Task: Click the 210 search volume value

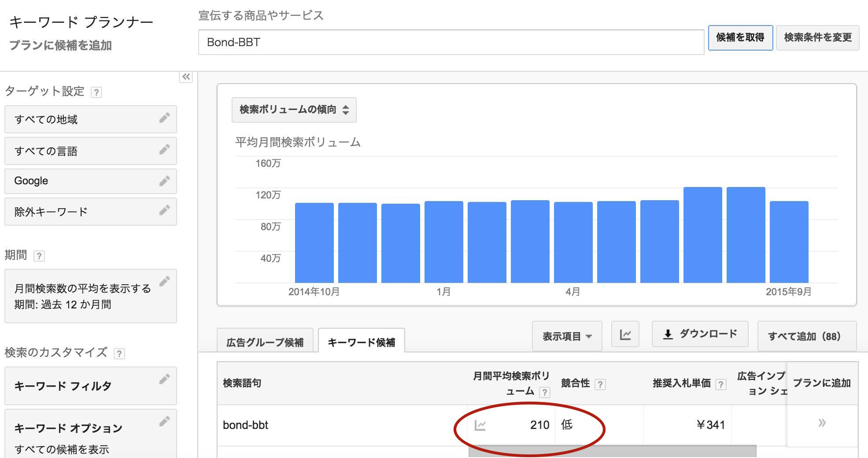Action: click(539, 425)
